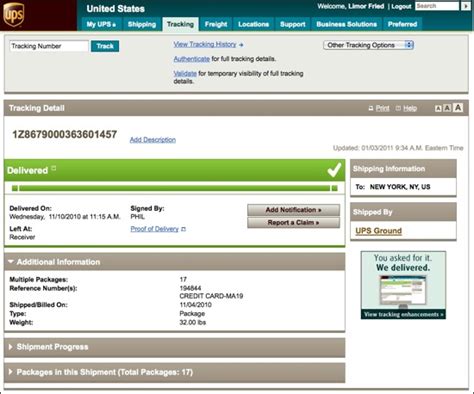Click the reference number 194844
This screenshot has width=474, height=394.
pos(190,288)
